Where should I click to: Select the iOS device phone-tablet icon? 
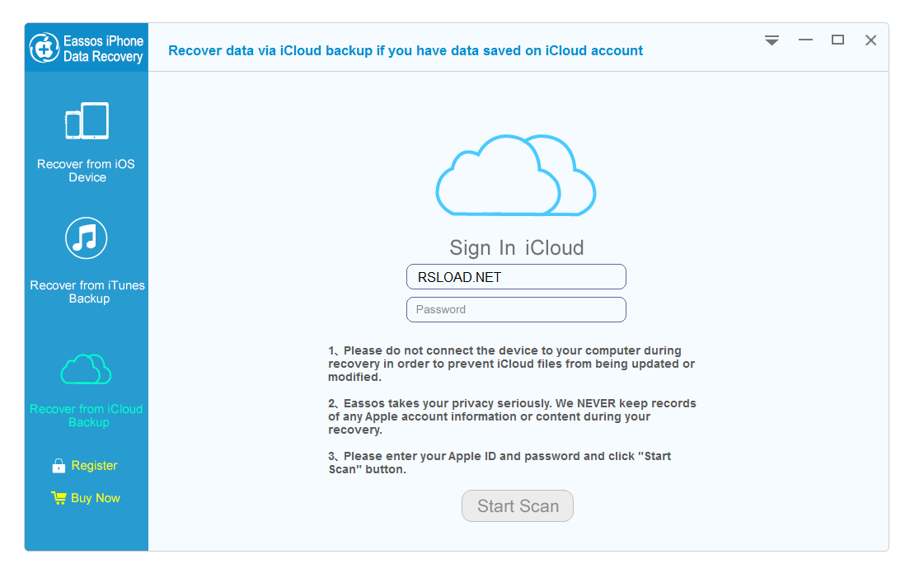tap(87, 122)
